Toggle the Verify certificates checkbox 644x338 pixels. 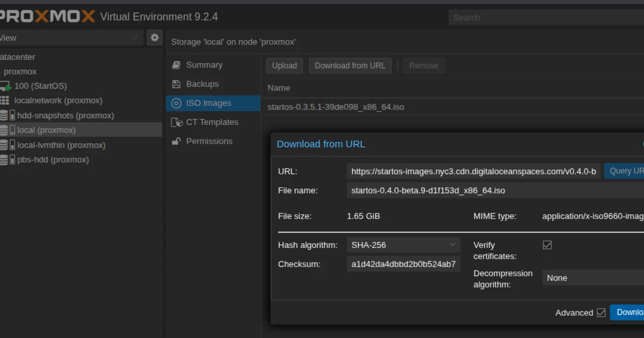[x=547, y=245]
